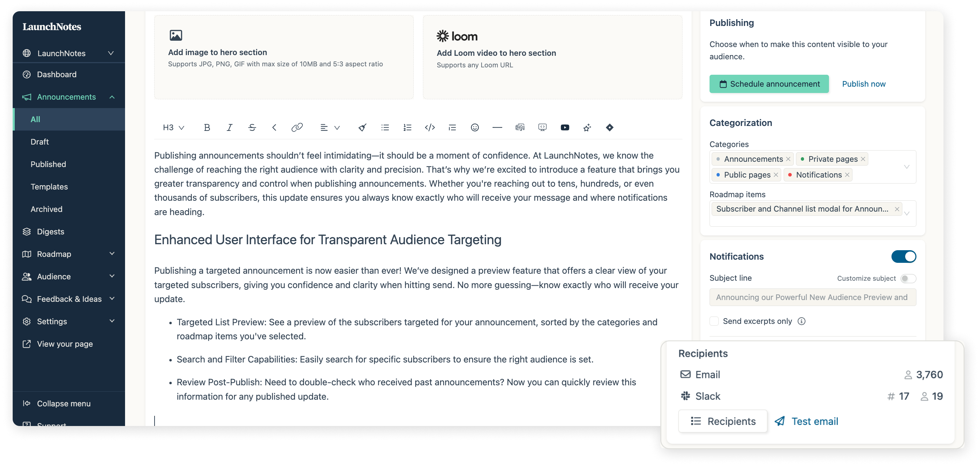Viewport: 980px width, 466px height.
Task: Click the highlighter marker icon
Action: coord(362,127)
